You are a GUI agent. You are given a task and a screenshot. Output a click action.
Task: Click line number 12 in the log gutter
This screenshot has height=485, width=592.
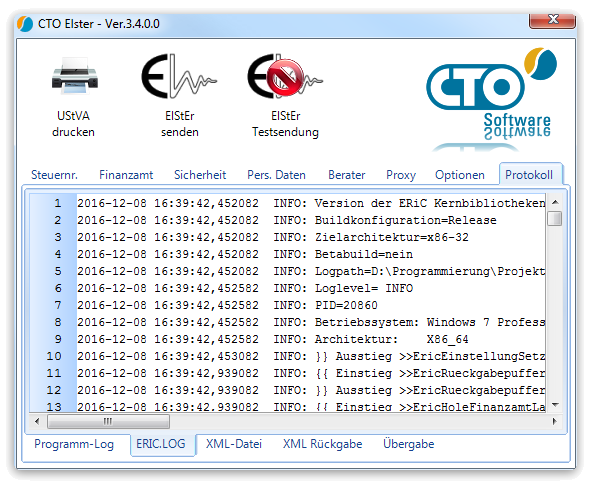54,390
